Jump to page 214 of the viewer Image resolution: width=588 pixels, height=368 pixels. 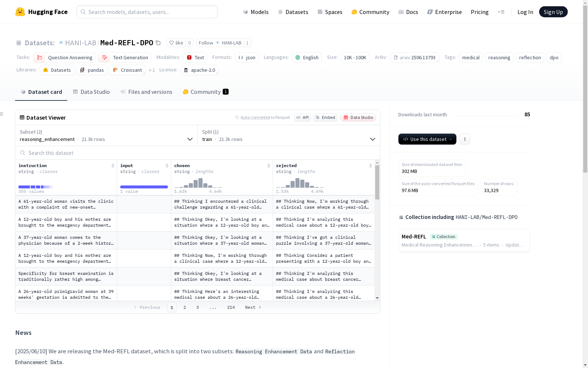pos(231,307)
